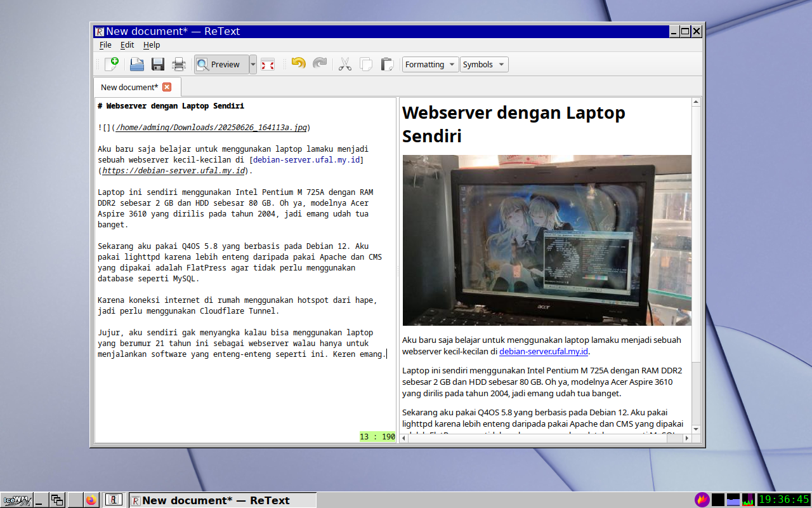Print the document using the printer icon
Image resolution: width=812 pixels, height=508 pixels.
pyautogui.click(x=179, y=64)
